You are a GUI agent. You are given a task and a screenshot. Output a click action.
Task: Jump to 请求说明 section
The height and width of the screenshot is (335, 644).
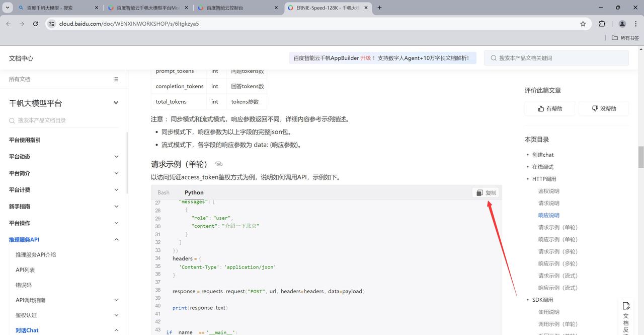click(x=549, y=203)
